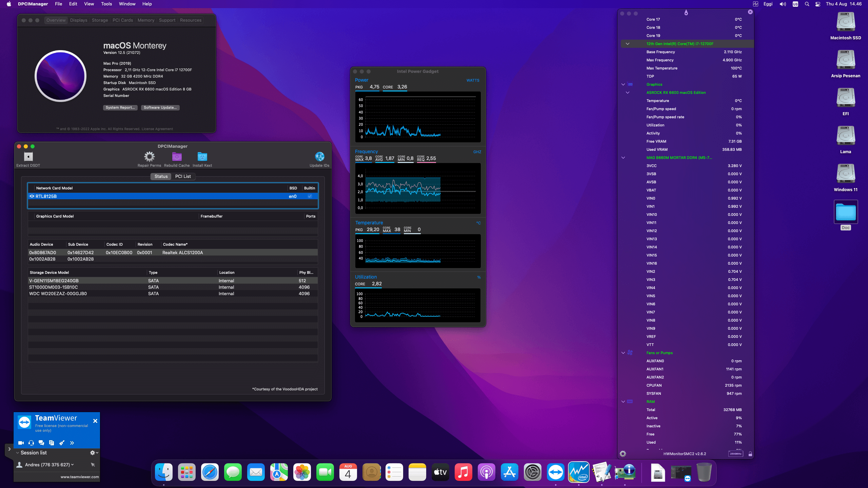This screenshot has width=868, height=488.
Task: Select the Realtek ALCS1200A audio row
Action: click(173, 252)
